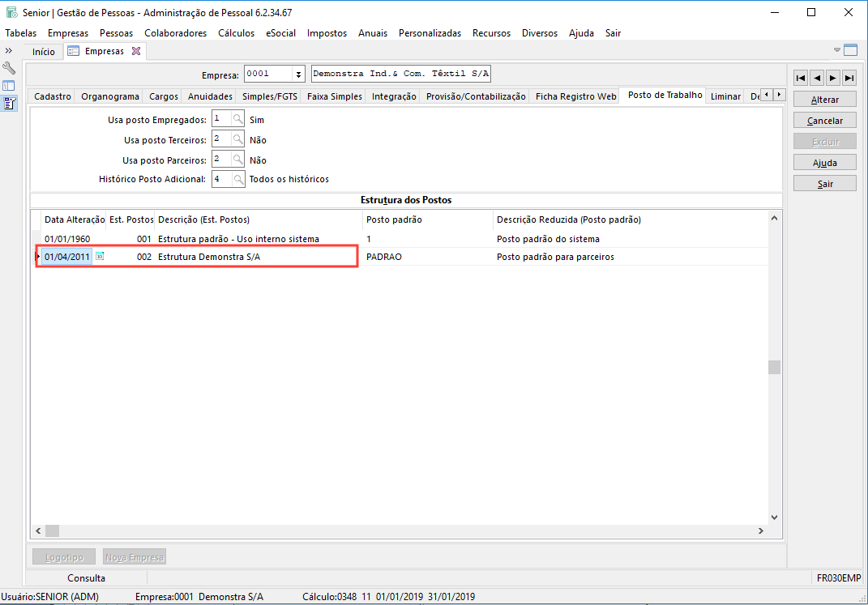Switch to the Início tab
The width and height of the screenshot is (868, 605).
pos(43,52)
